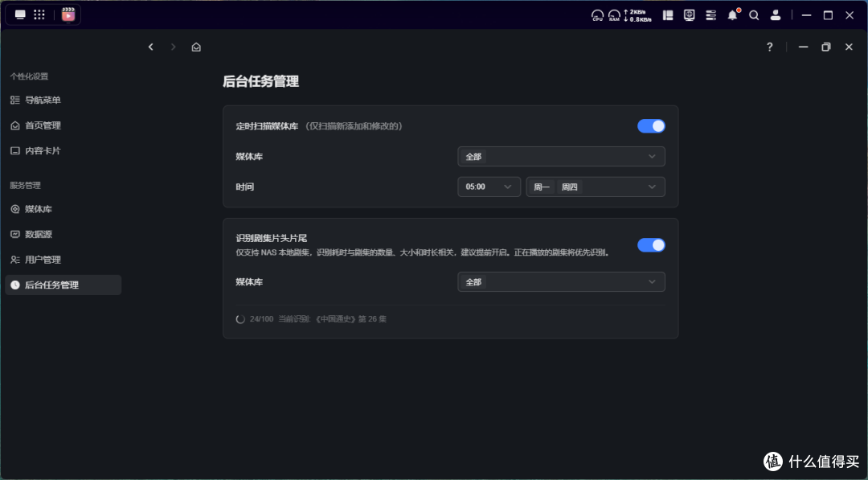Minimize the outer desktop window
Image resolution: width=868 pixels, height=480 pixels.
tap(807, 15)
